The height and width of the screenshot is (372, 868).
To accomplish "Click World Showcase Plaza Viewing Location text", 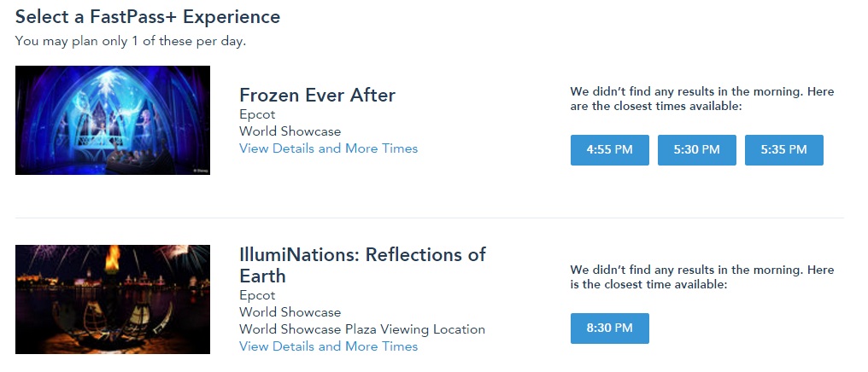I will 361,329.
